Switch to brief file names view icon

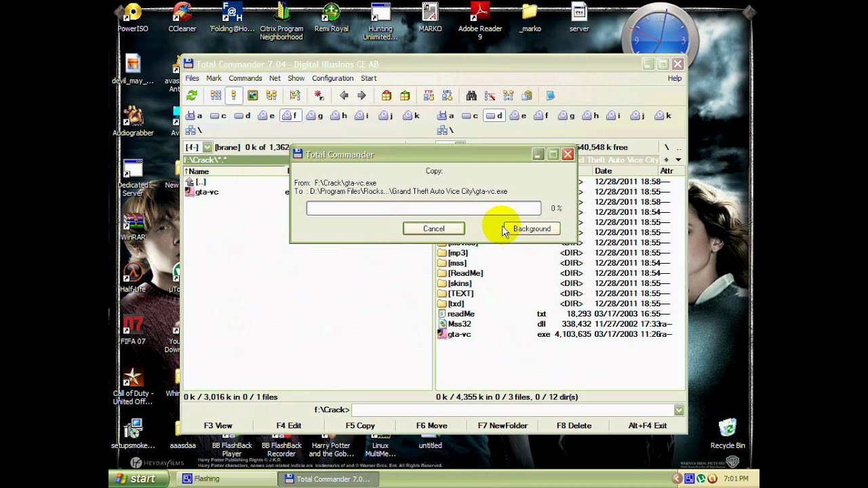tap(216, 96)
